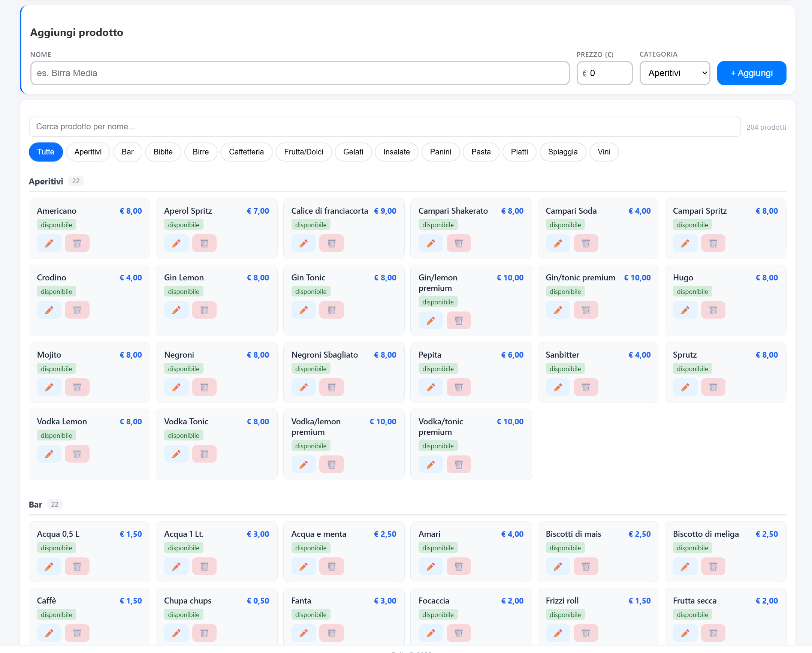This screenshot has width=812, height=653.
Task: Edit the Americano product with pencil icon
Action: [x=49, y=243]
